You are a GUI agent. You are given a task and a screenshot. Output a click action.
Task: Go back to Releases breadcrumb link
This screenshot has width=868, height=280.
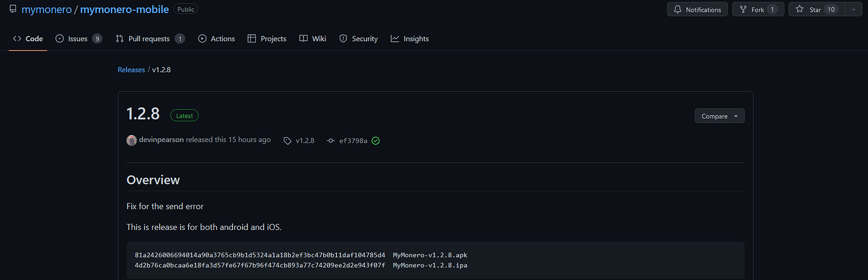click(x=131, y=70)
